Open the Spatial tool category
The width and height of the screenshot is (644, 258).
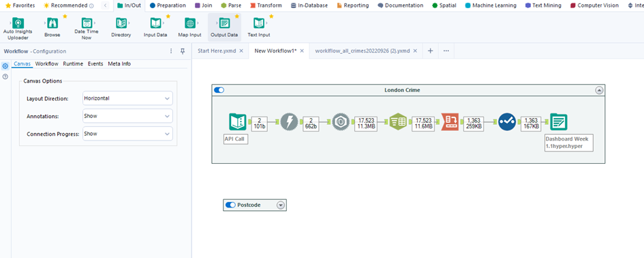click(444, 5)
